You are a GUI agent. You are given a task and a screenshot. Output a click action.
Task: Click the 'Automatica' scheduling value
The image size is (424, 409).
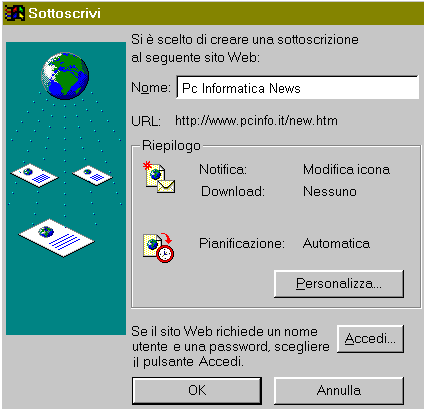click(336, 243)
